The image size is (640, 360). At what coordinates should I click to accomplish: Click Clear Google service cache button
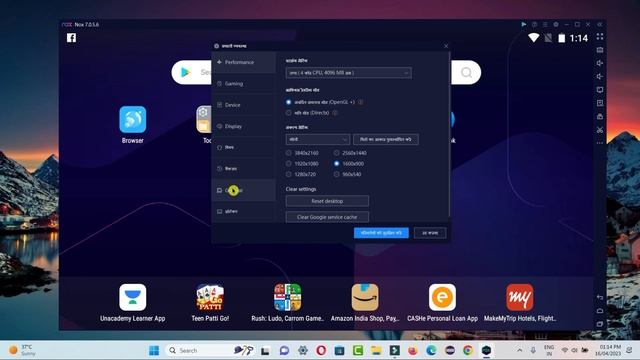pos(327,217)
